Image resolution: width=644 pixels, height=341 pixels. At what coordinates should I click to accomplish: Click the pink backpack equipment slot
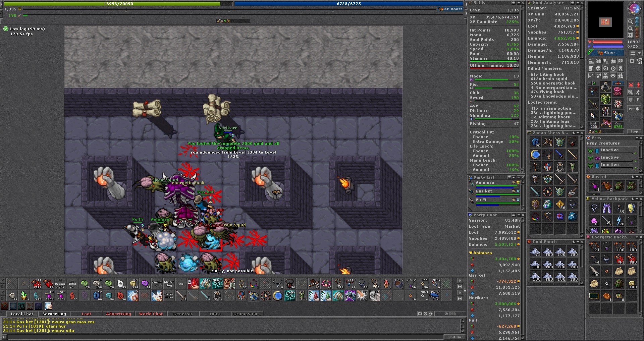(618, 91)
